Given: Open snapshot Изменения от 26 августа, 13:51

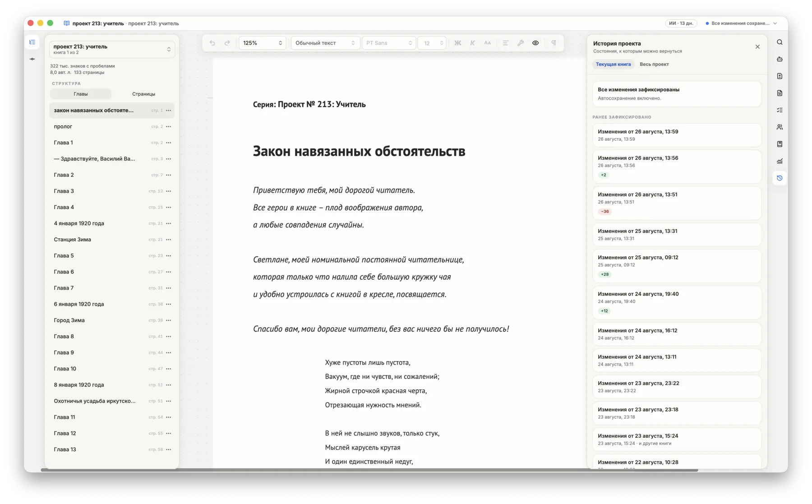Looking at the screenshot, I should click(677, 203).
